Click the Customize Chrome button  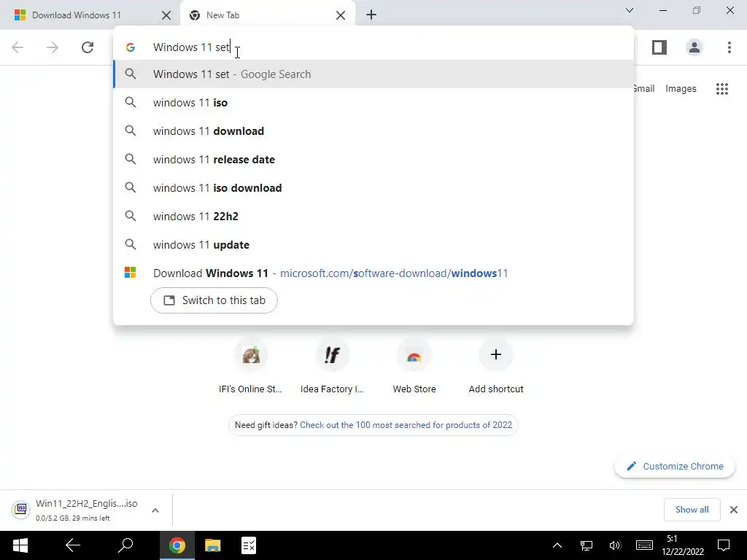click(675, 466)
